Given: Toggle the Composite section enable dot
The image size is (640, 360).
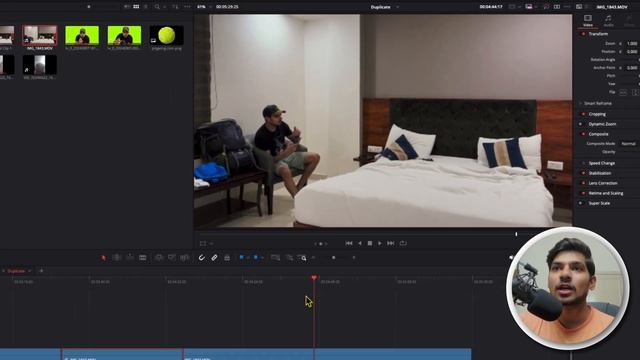Looking at the screenshot, I should coord(583,134).
